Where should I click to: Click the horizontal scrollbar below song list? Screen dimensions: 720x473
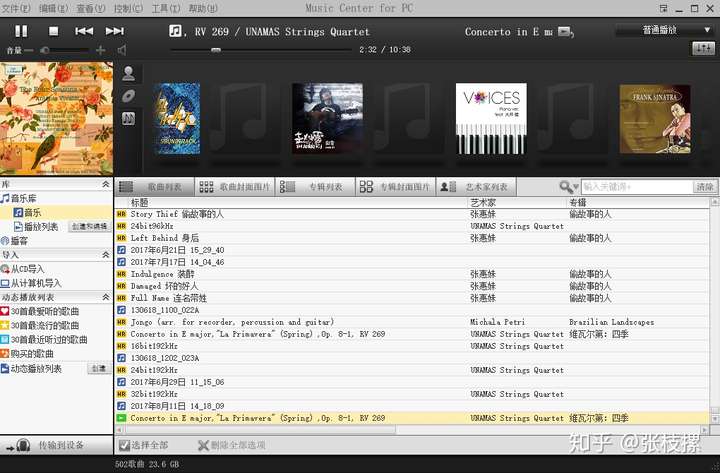pyautogui.click(x=260, y=429)
